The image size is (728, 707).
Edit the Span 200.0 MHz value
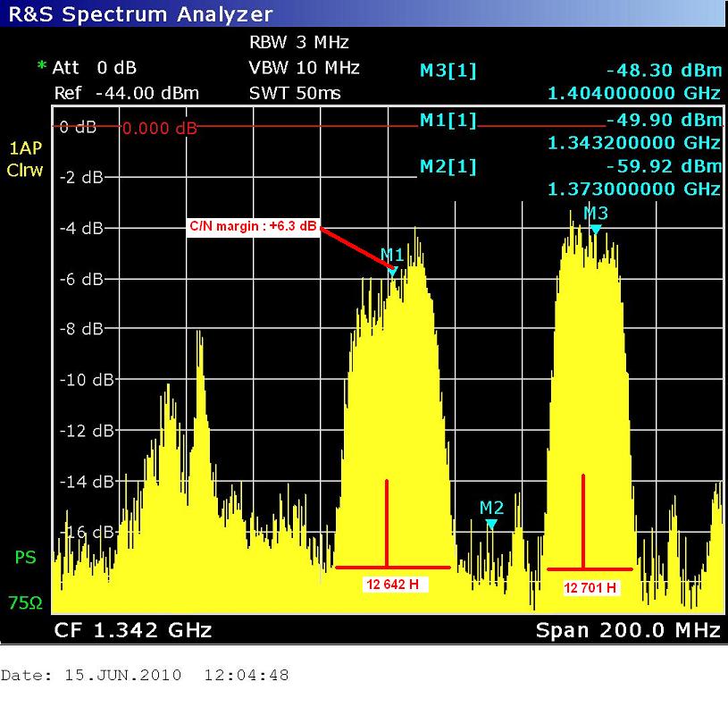click(x=627, y=630)
